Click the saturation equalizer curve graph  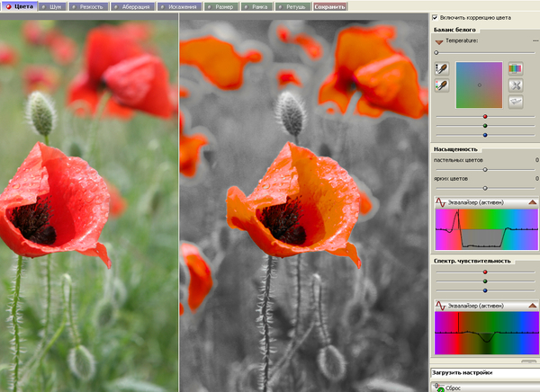coord(486,229)
